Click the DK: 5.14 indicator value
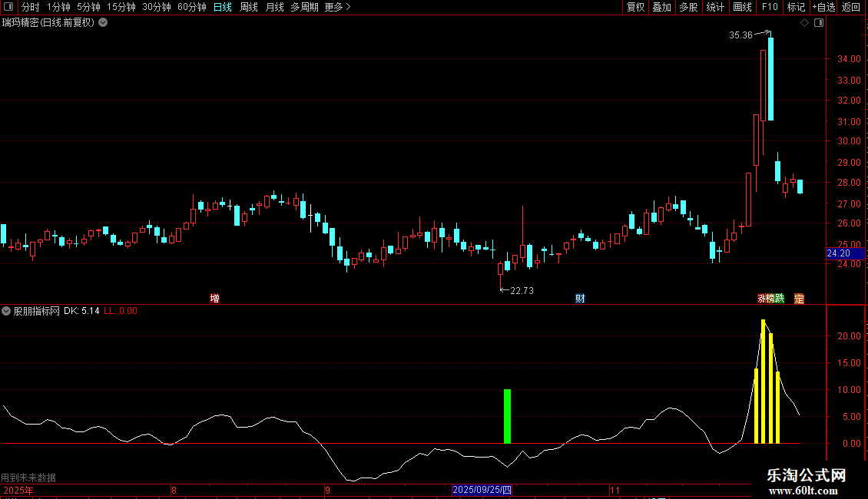This screenshot has height=499, width=868. coord(81,311)
